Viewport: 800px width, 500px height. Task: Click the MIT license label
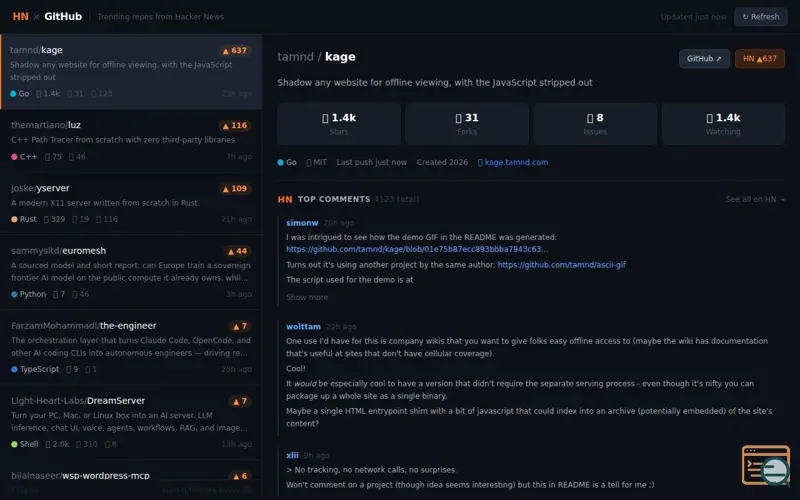coord(316,162)
